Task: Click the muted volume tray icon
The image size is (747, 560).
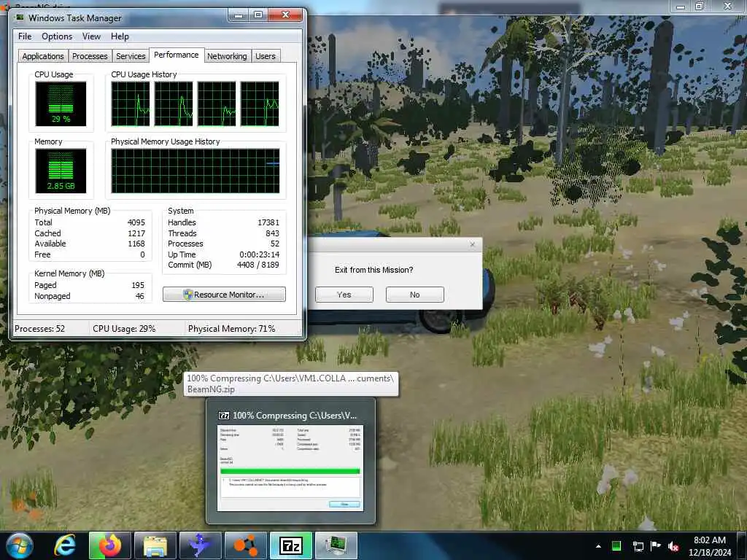Action: [673, 546]
